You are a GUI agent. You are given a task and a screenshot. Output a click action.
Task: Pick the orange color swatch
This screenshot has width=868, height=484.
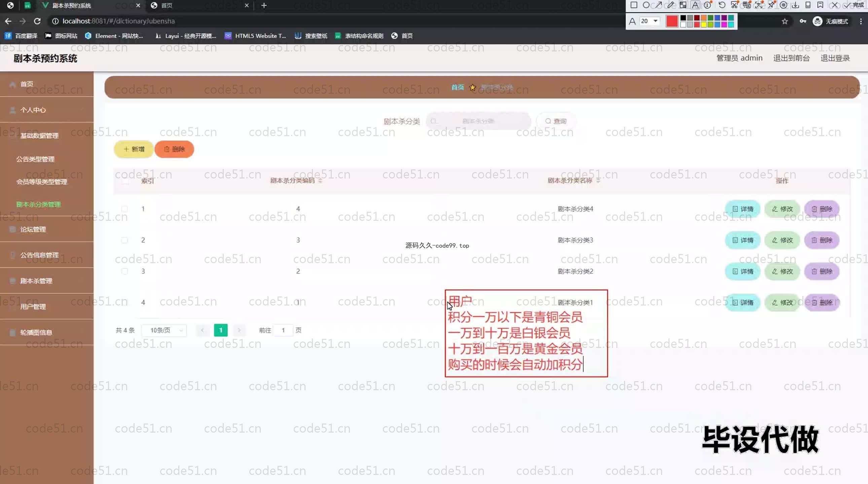click(703, 18)
